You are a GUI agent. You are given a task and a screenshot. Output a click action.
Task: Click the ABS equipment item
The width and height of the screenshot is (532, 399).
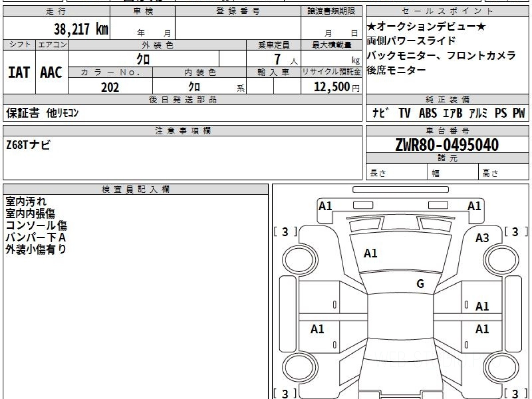coord(428,113)
